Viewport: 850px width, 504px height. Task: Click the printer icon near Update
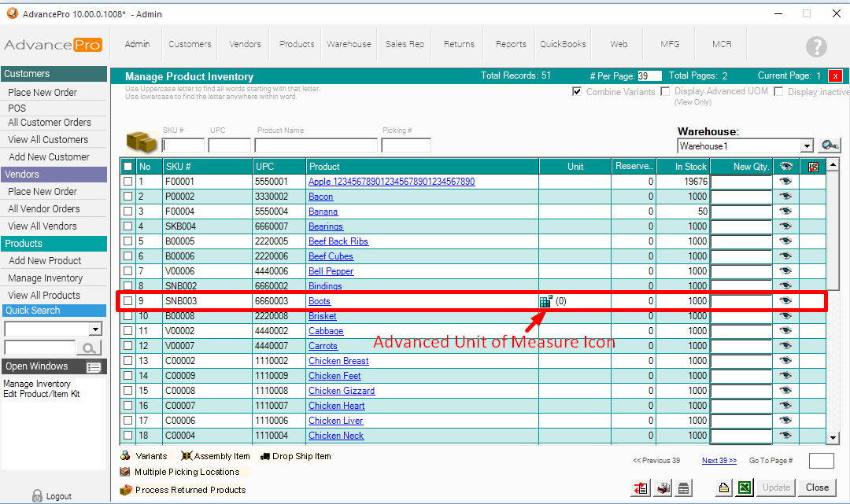point(723,488)
